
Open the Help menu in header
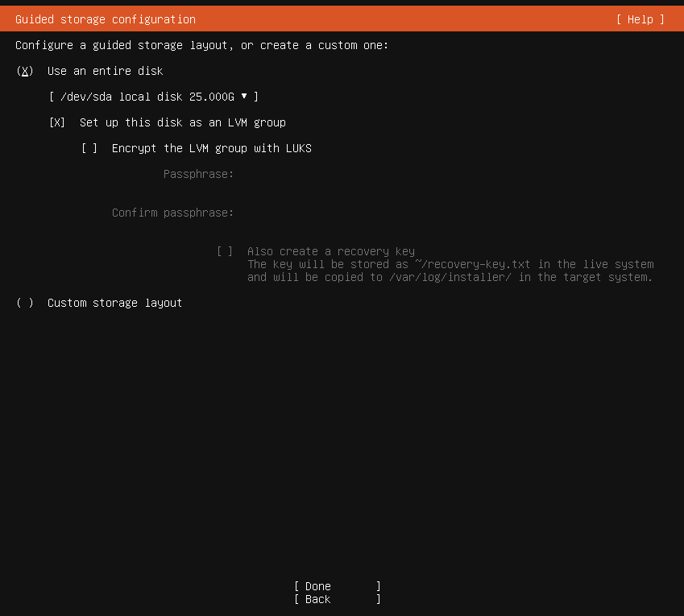click(x=640, y=19)
